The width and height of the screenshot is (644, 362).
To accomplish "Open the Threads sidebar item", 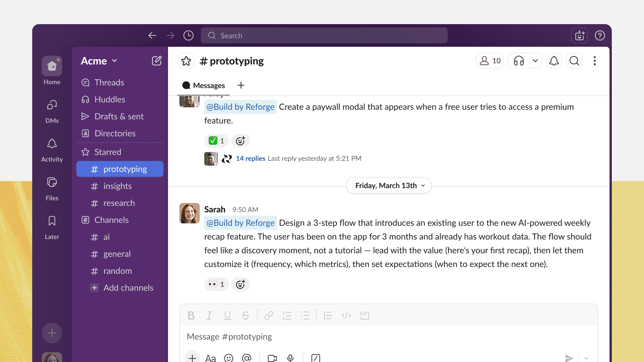I will [x=109, y=82].
